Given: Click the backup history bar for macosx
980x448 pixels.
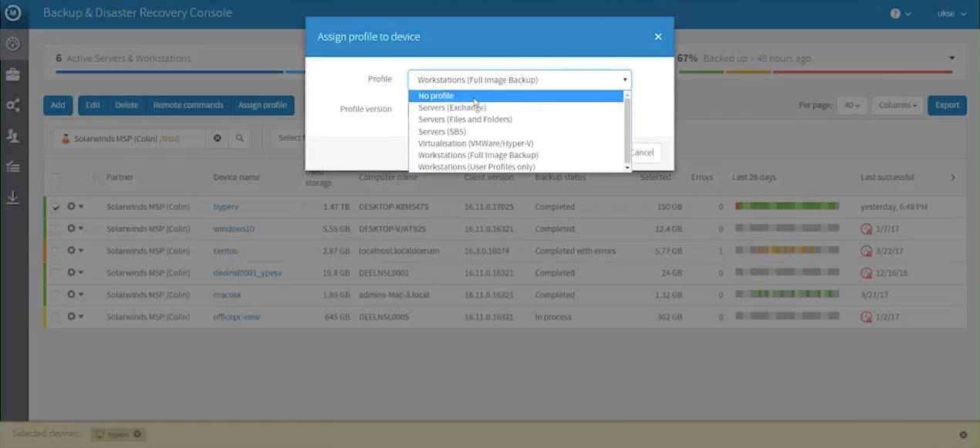Looking at the screenshot, I should pyautogui.click(x=786, y=295).
